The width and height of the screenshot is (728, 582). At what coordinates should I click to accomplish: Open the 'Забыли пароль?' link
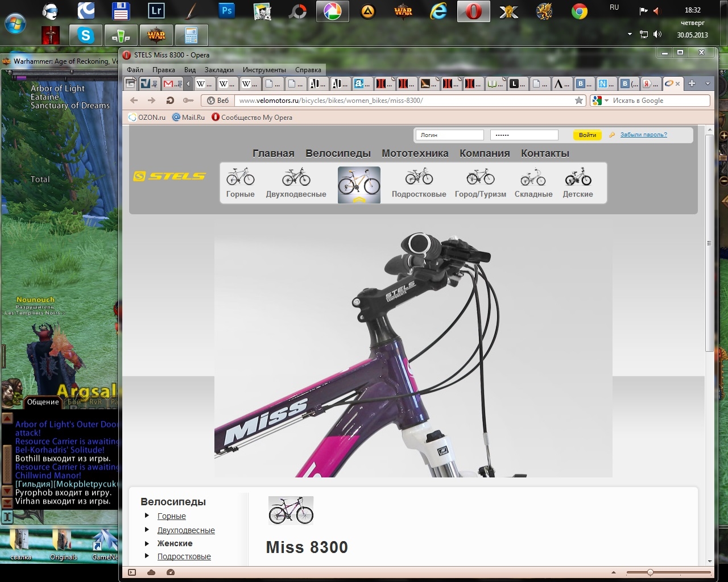[x=644, y=135]
